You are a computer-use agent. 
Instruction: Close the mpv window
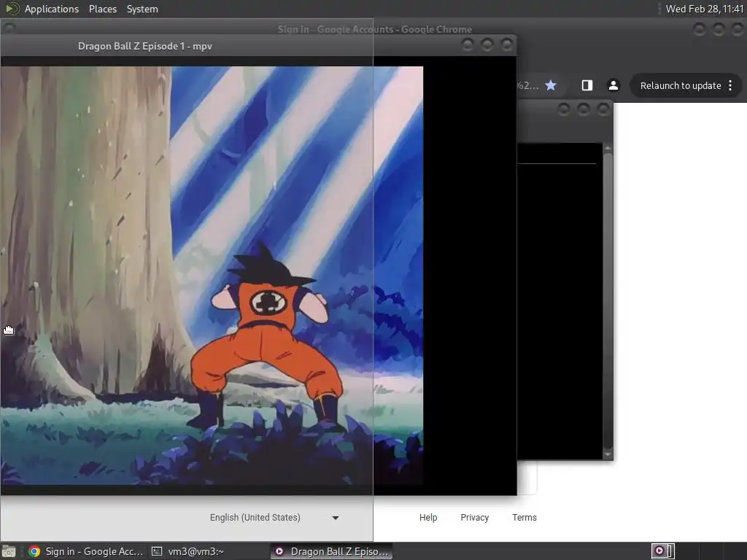tap(507, 44)
